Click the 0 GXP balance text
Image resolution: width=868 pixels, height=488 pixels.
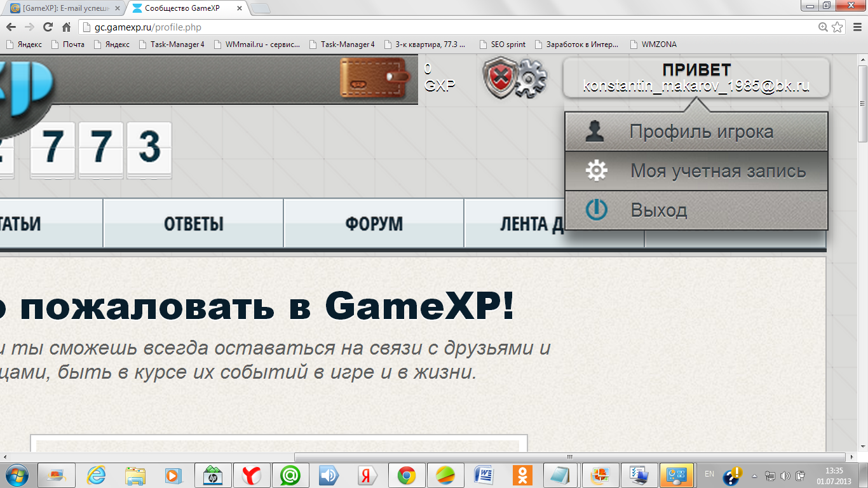(x=440, y=78)
